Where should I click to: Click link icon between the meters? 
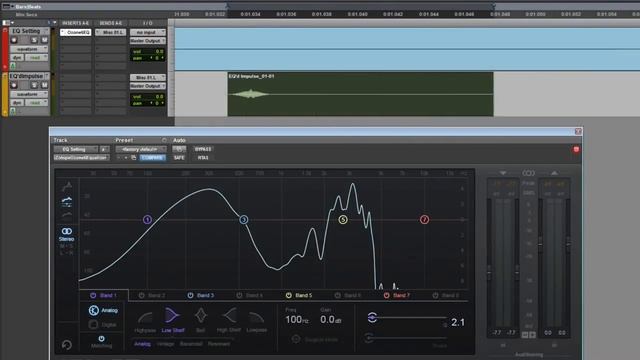pos(529,173)
